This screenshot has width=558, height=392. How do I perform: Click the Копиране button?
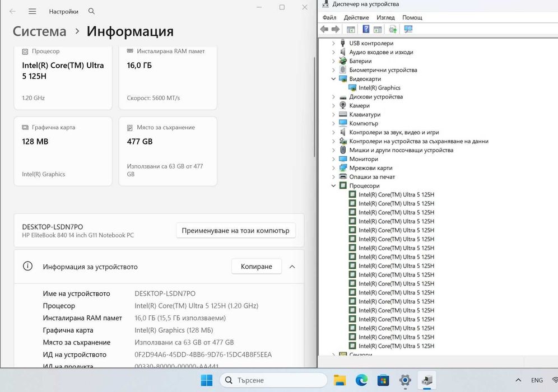pyautogui.click(x=256, y=267)
